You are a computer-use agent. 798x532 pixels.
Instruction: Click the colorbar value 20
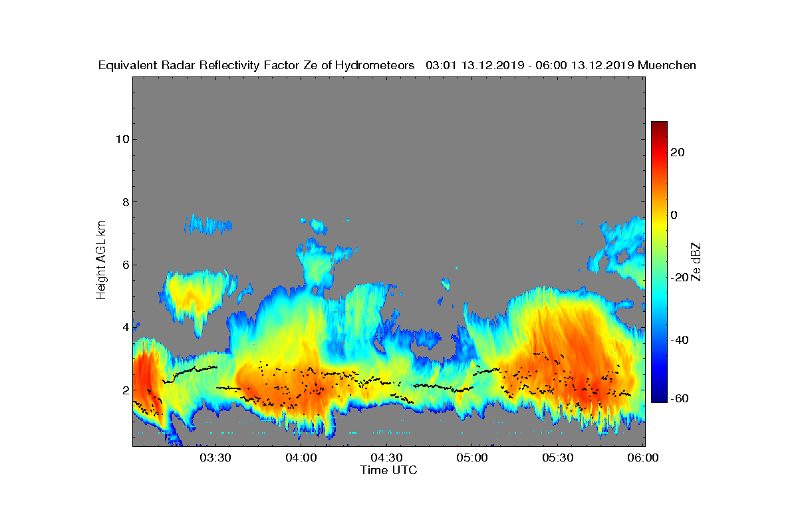678,152
